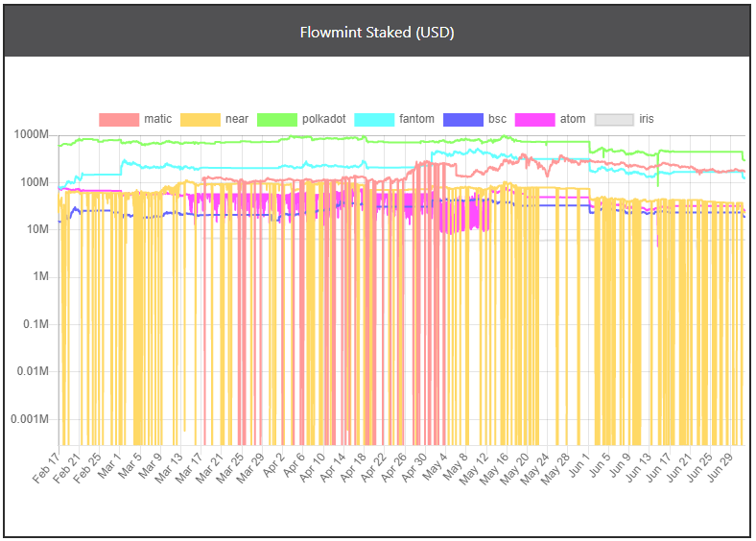The height and width of the screenshot is (541, 756).
Task: Toggle the fantom series label
Action: pos(416,119)
